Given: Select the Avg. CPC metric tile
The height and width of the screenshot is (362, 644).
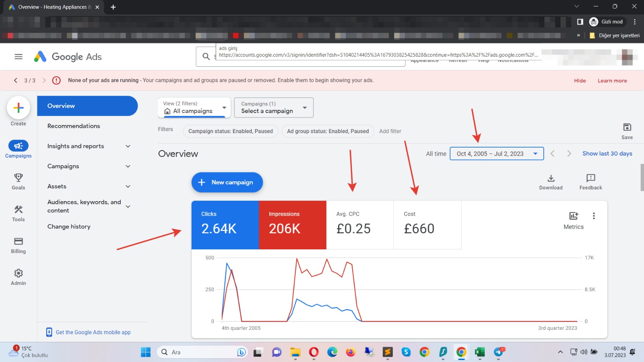Looking at the screenshot, I should tap(360, 225).
